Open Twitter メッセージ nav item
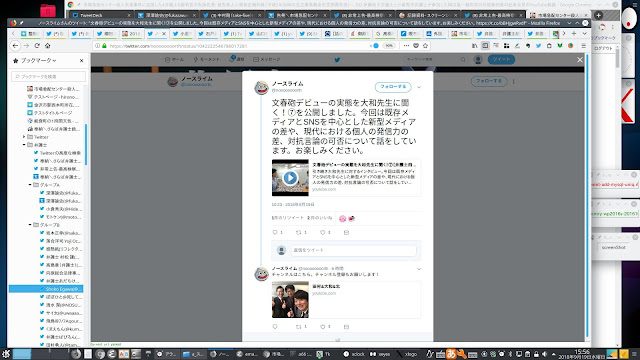640x360 pixels. [267, 60]
